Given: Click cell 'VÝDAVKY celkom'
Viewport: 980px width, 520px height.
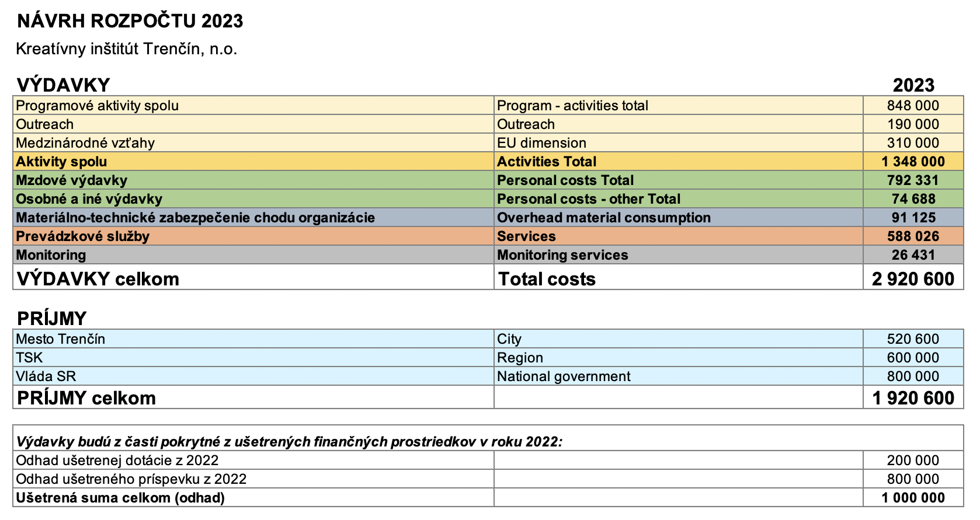Looking at the screenshot, I should coord(253,277).
